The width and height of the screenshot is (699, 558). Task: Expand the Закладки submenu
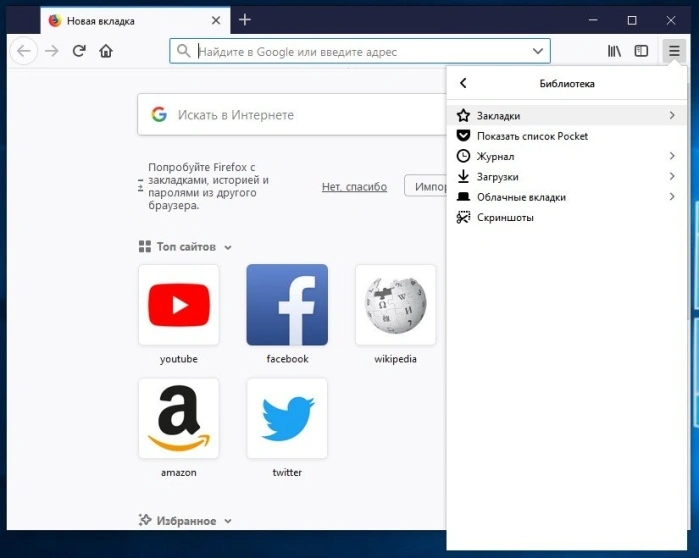click(566, 115)
